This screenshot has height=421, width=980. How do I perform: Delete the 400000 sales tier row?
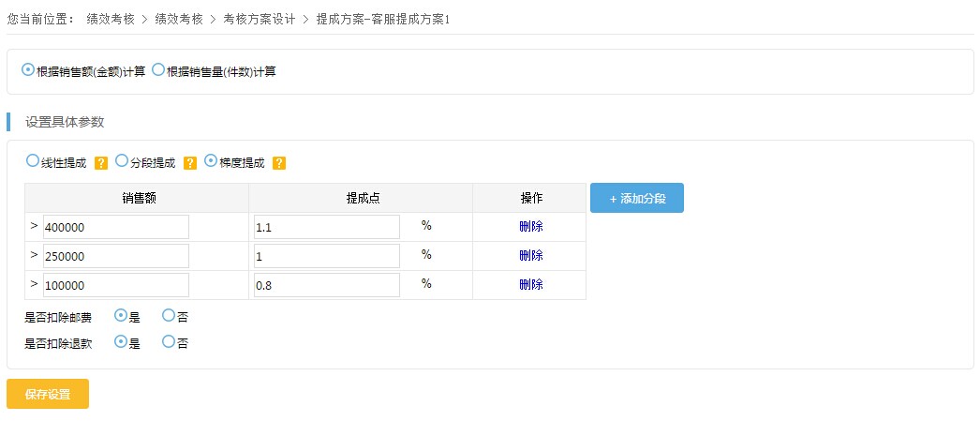coord(530,227)
